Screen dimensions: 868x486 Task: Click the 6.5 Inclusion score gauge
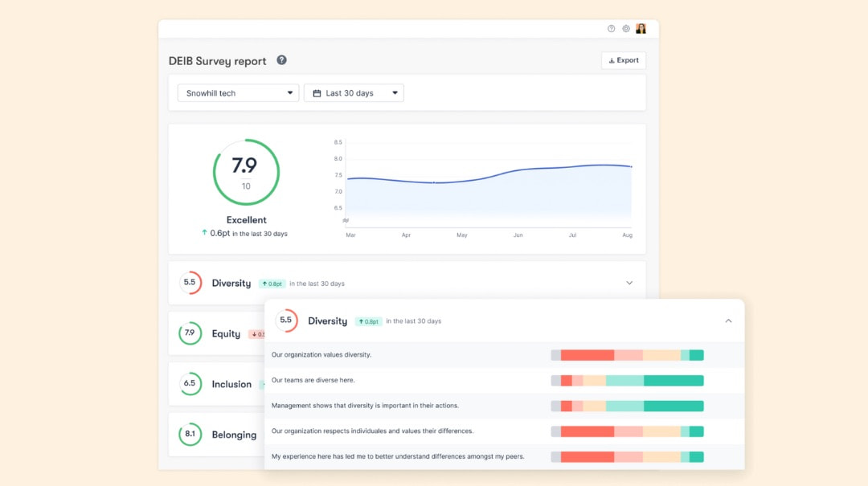pos(190,384)
